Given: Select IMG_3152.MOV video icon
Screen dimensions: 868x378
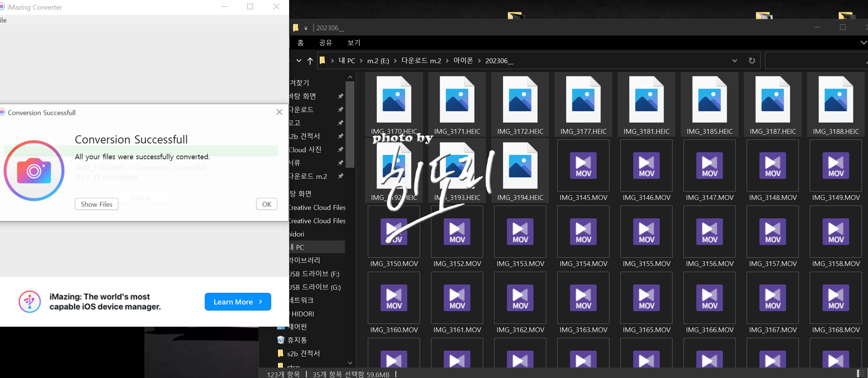Looking at the screenshot, I should (457, 232).
